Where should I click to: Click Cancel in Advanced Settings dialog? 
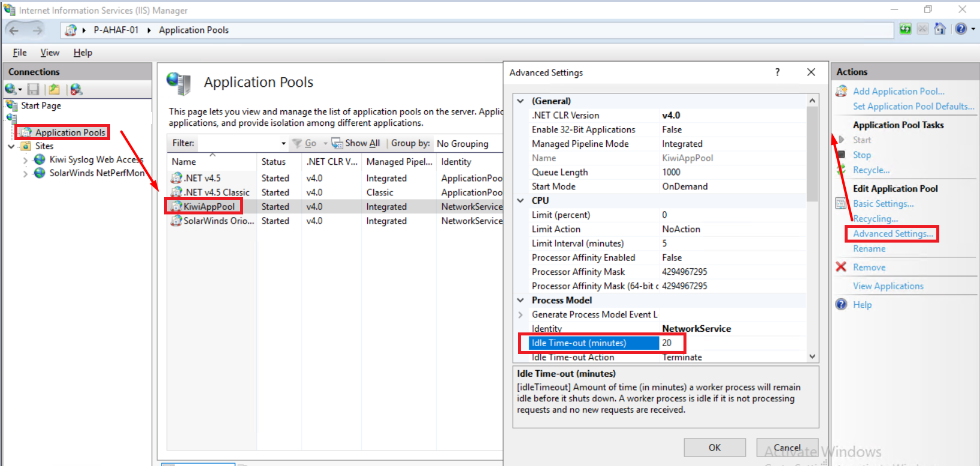(x=787, y=447)
